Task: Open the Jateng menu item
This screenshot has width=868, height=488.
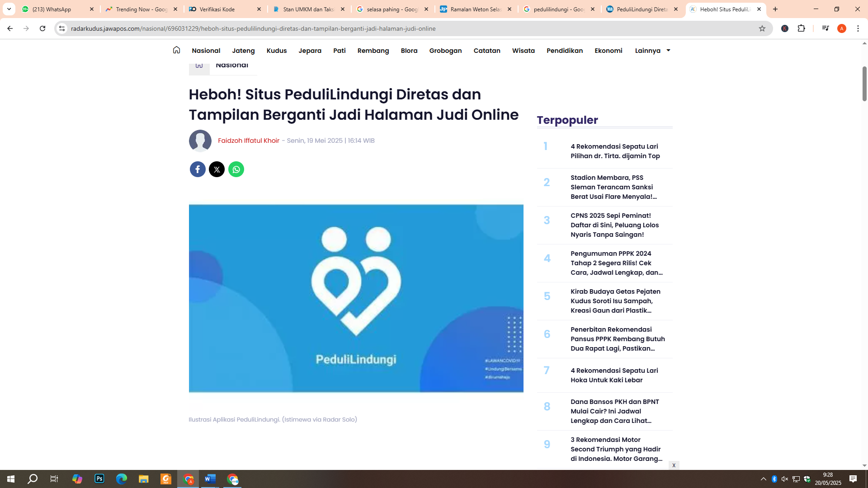Action: [x=243, y=51]
